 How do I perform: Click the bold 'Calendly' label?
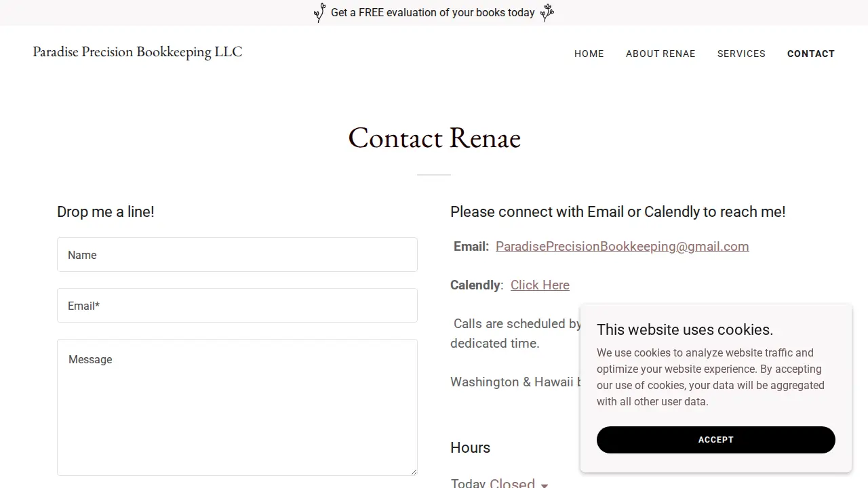click(x=475, y=285)
